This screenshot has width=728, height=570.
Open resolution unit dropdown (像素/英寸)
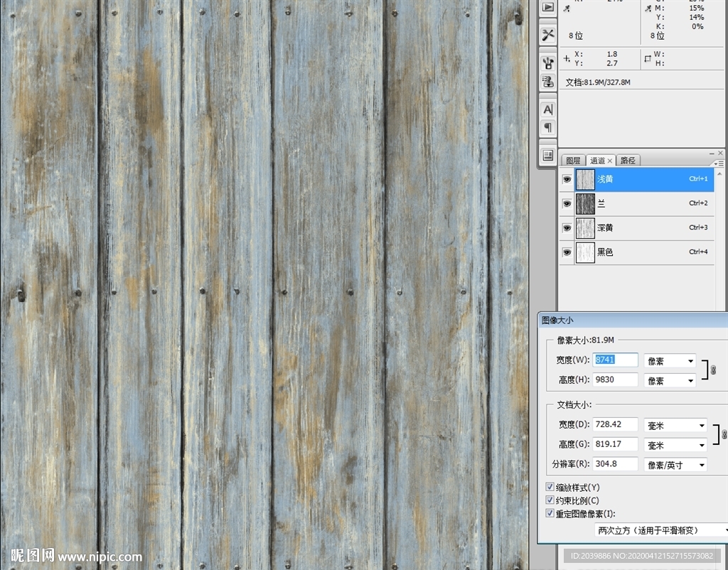[675, 465]
